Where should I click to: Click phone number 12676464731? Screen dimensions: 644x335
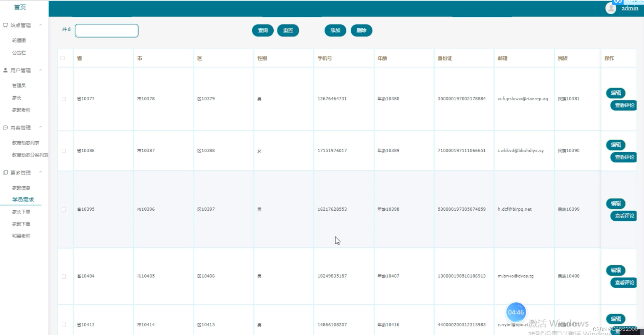coord(332,99)
